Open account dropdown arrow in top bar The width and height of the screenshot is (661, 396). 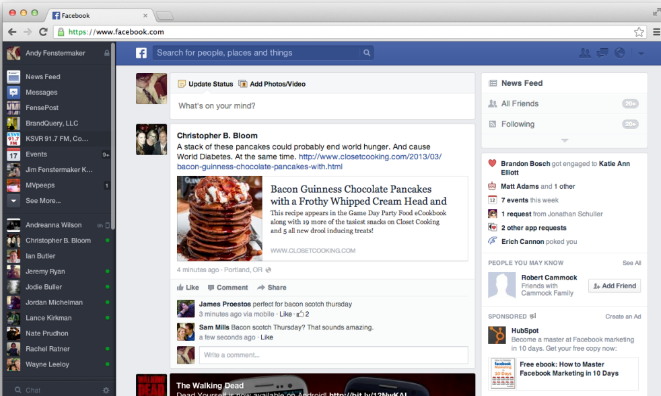pyautogui.click(x=641, y=54)
